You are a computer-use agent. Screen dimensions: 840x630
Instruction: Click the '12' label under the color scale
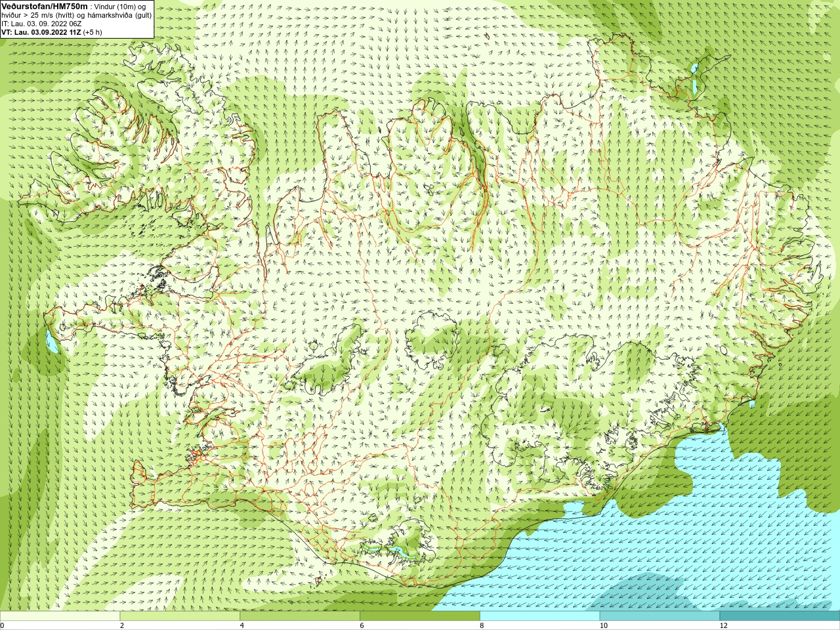[x=723, y=625]
